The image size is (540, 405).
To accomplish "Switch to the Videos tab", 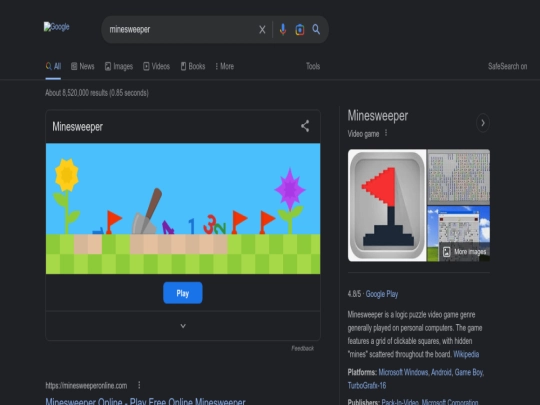I will pos(156,66).
